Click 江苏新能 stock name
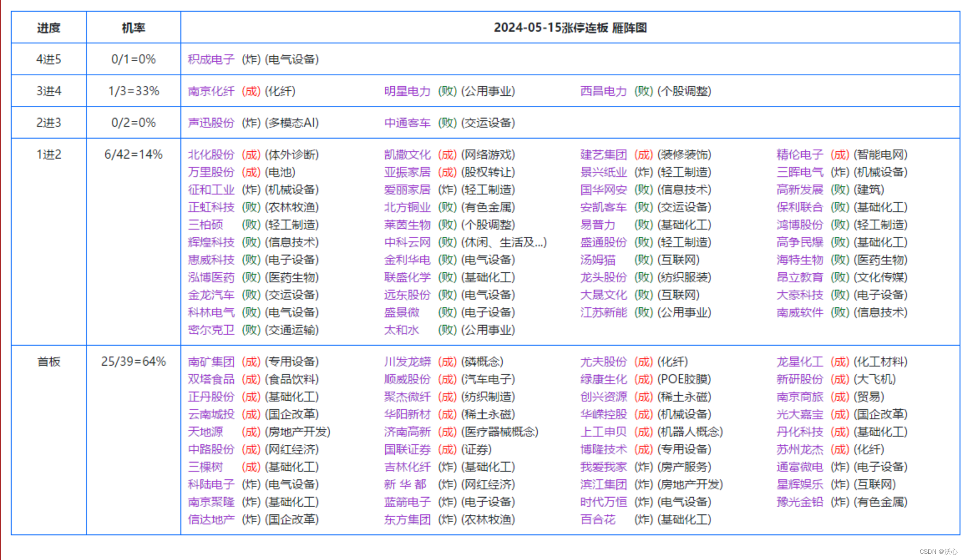Image resolution: width=966 pixels, height=560 pixels. coord(604,312)
